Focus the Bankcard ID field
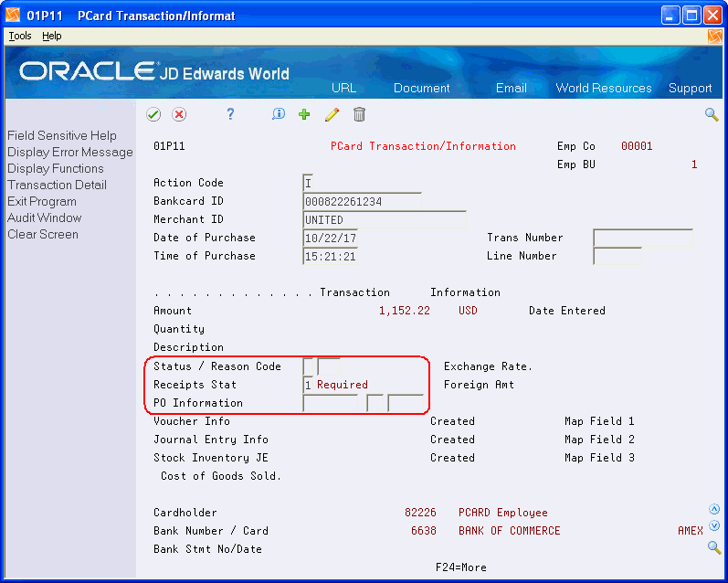The image size is (728, 583). (362, 201)
